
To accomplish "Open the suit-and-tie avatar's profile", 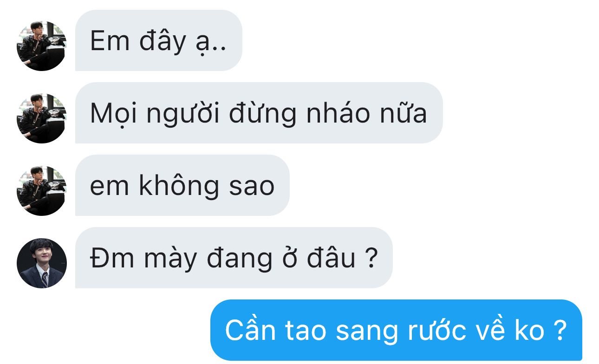I will coord(42,263).
